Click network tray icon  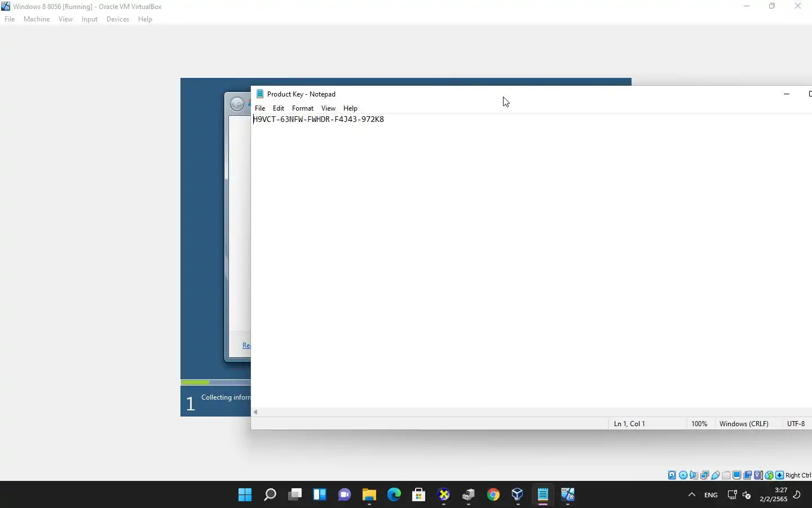coord(732,495)
